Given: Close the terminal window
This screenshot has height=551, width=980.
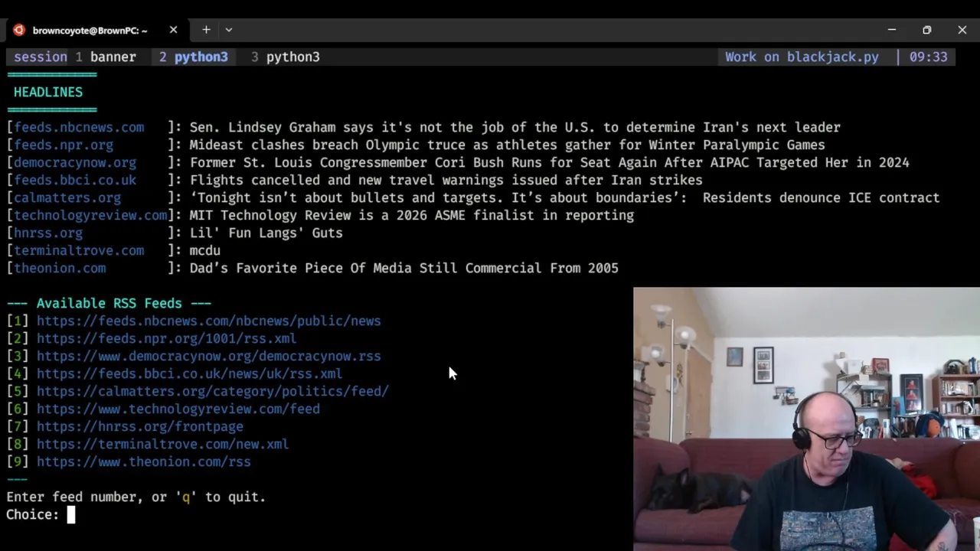Looking at the screenshot, I should (962, 30).
